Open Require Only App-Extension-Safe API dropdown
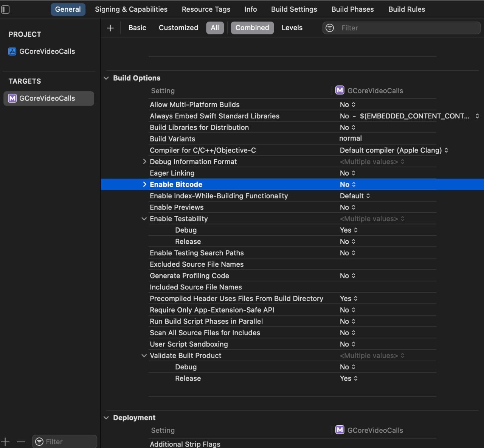Viewport: 484px width, 448px height. [x=347, y=310]
